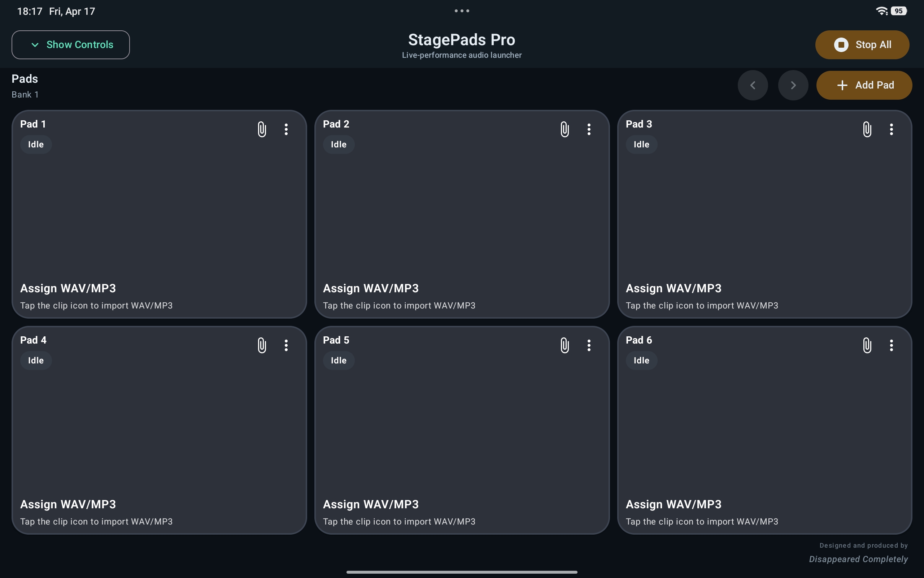Expand the Show Controls panel
Image resolution: width=924 pixels, height=578 pixels.
pos(71,45)
